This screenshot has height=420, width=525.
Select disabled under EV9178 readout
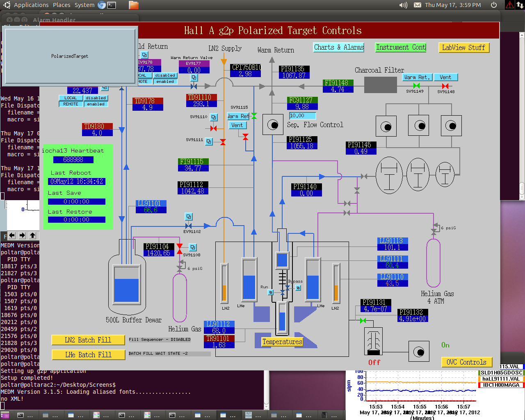(x=165, y=75)
